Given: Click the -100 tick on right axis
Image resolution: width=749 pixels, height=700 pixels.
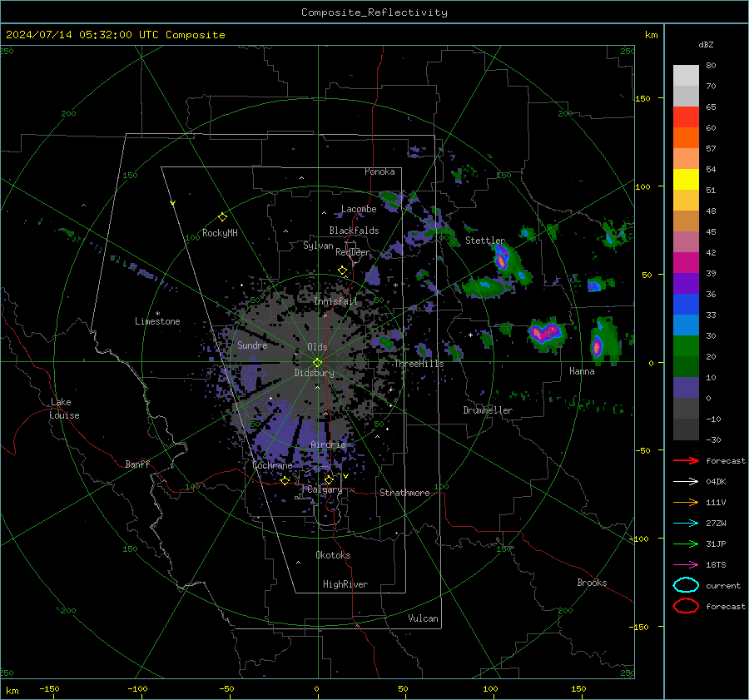Looking at the screenshot, I should 638,539.
